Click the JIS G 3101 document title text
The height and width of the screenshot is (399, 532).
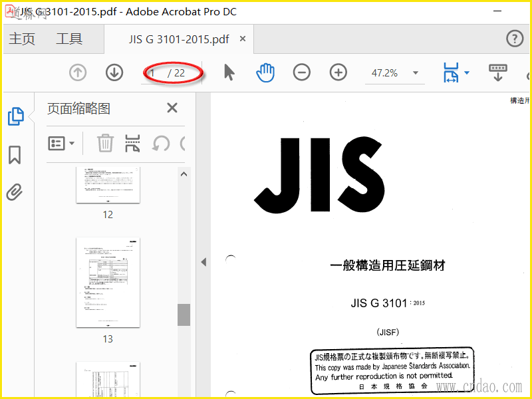388,303
